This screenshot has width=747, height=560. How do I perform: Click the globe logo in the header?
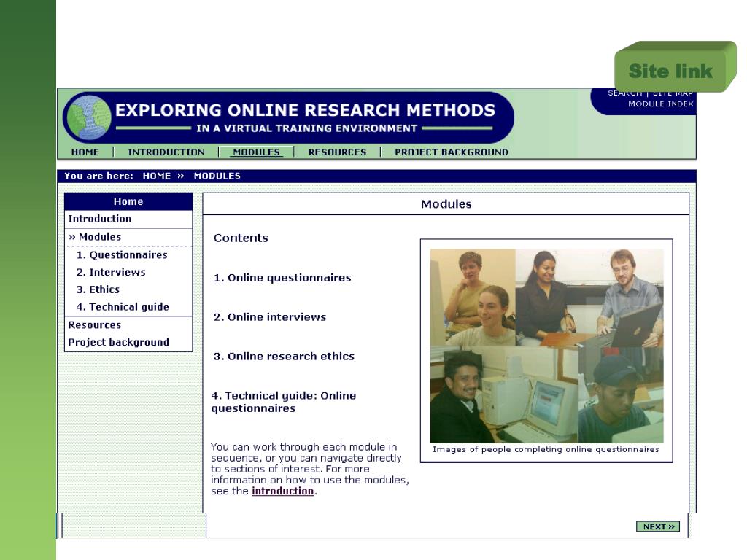pyautogui.click(x=88, y=117)
